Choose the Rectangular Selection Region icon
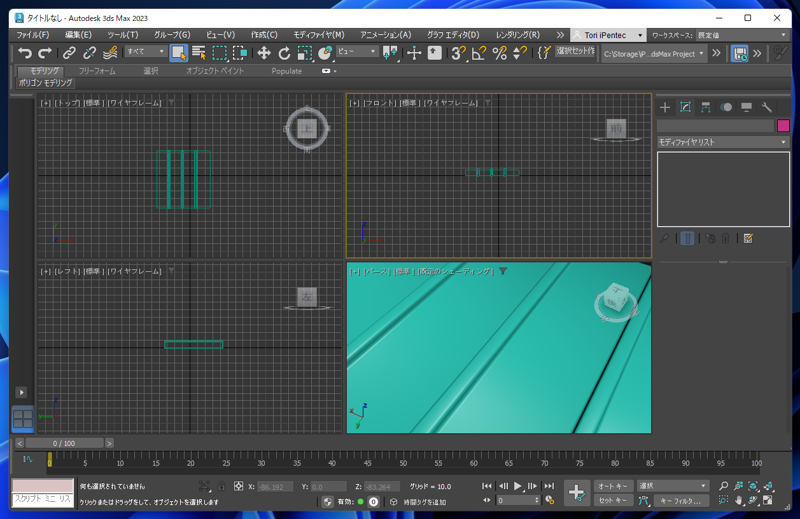Viewport: 800px width, 519px height. 219,53
